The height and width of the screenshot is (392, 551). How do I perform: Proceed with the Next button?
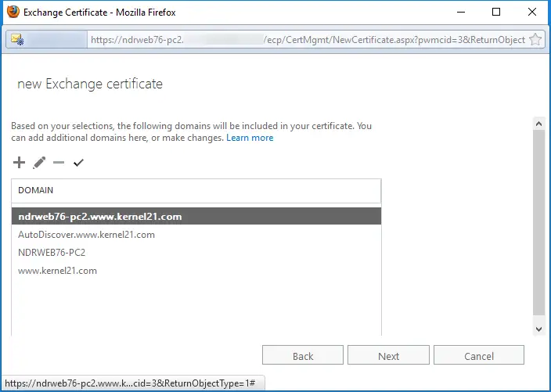click(x=388, y=355)
